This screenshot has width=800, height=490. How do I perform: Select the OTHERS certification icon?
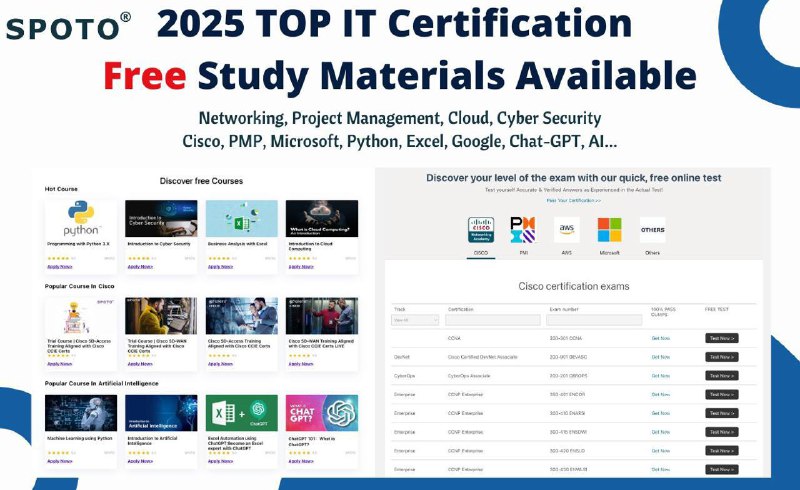coord(653,230)
